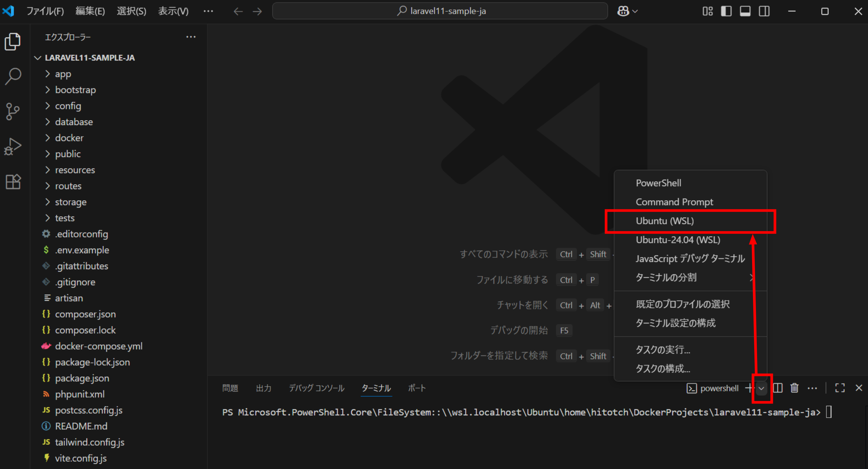868x469 pixels.
Task: Open the Search view in activity bar
Action: click(x=13, y=76)
